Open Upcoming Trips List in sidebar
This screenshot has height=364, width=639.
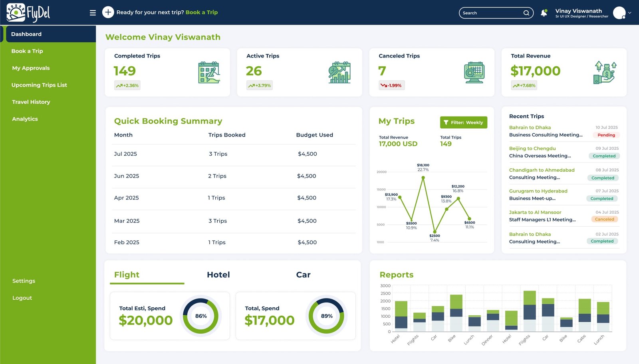point(39,85)
